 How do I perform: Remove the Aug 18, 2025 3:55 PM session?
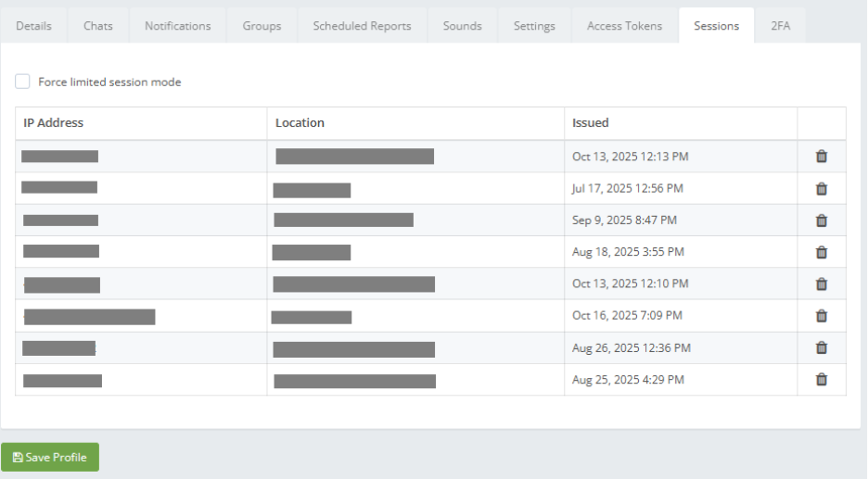(x=821, y=252)
